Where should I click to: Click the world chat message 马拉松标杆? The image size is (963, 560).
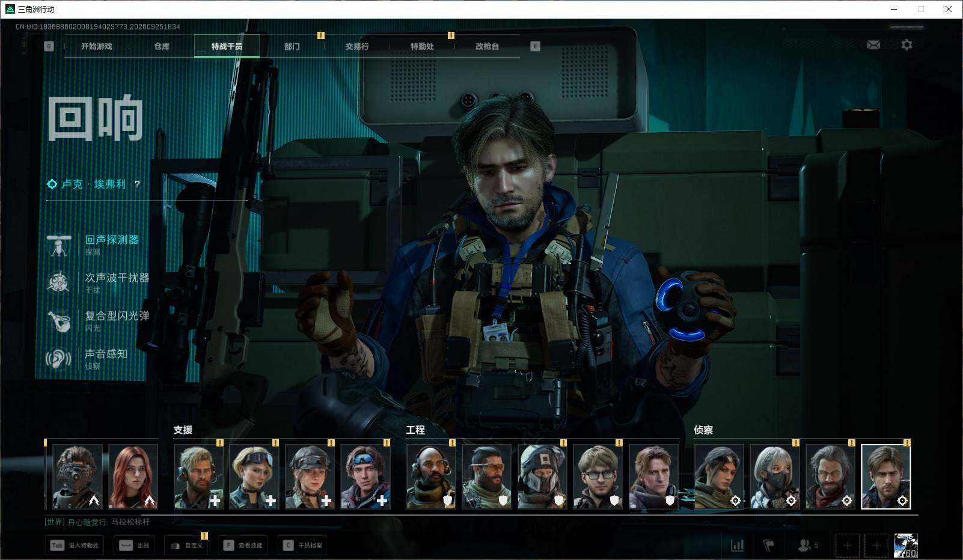click(x=130, y=522)
